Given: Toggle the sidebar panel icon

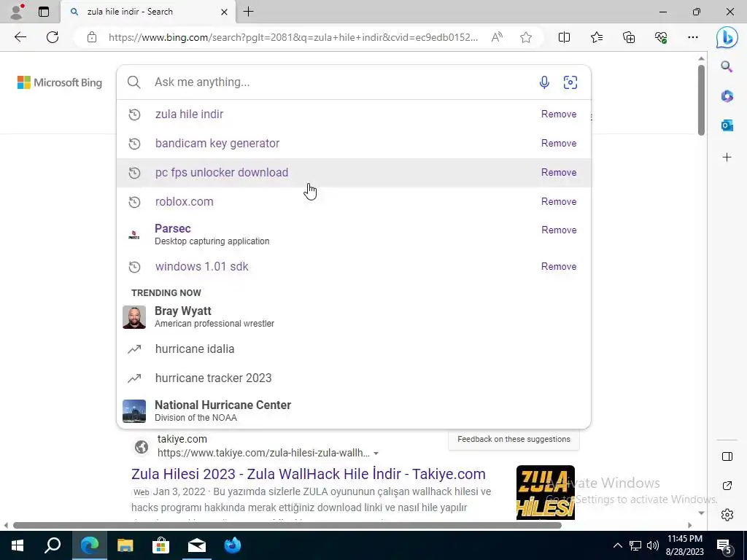Looking at the screenshot, I should pos(727,456).
